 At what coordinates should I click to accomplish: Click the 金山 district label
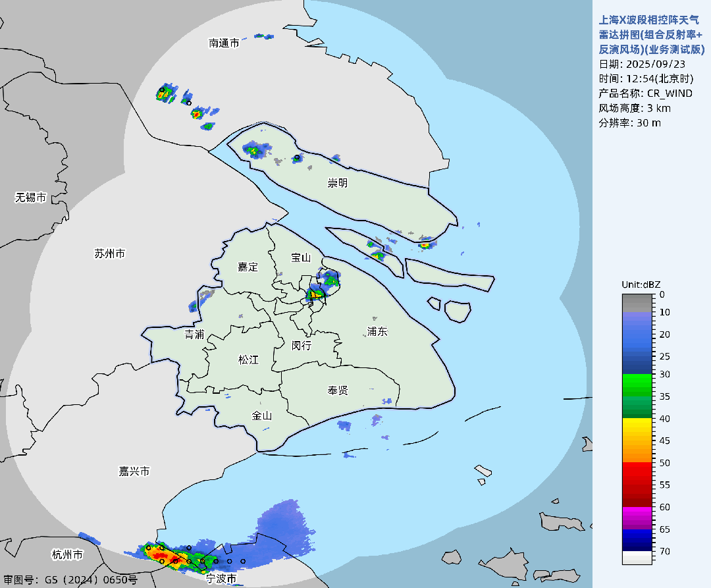click(261, 415)
